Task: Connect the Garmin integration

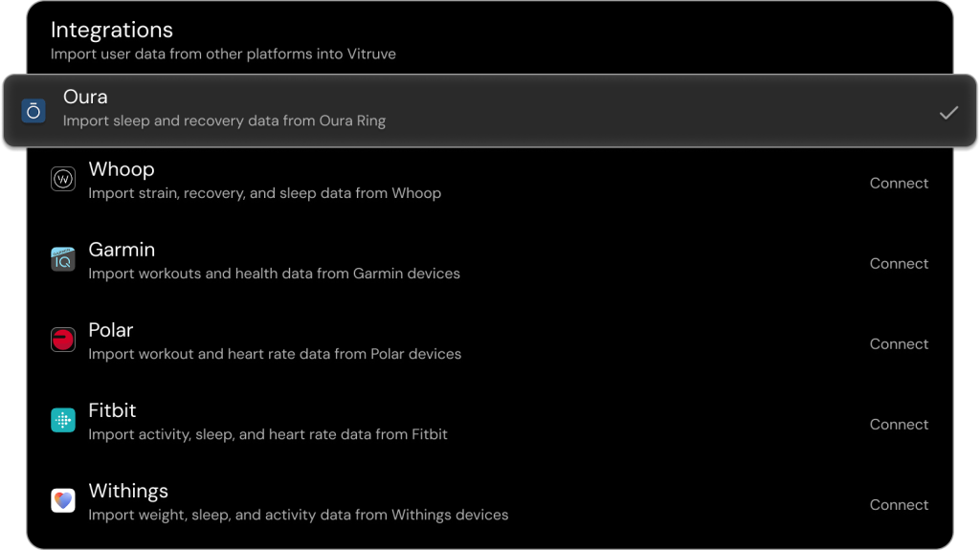Action: (899, 263)
